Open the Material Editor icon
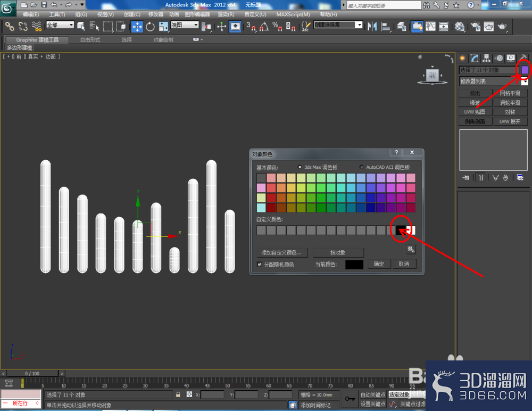532x411 pixels. point(460,27)
